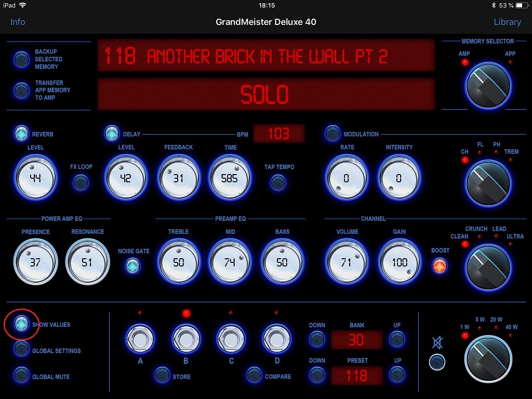Viewport: 532px width, 399px height.
Task: Toggle the FX Loop button
Action: click(x=81, y=183)
